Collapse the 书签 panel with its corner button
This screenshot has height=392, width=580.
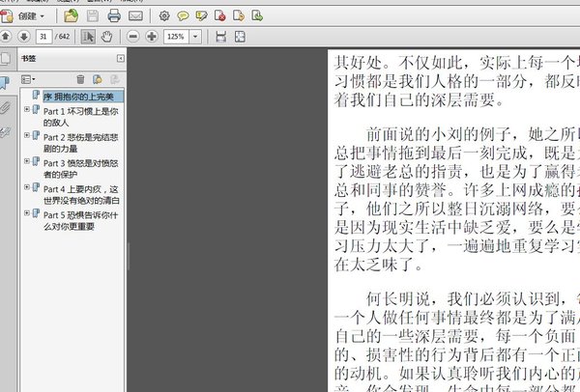pyautogui.click(x=121, y=58)
